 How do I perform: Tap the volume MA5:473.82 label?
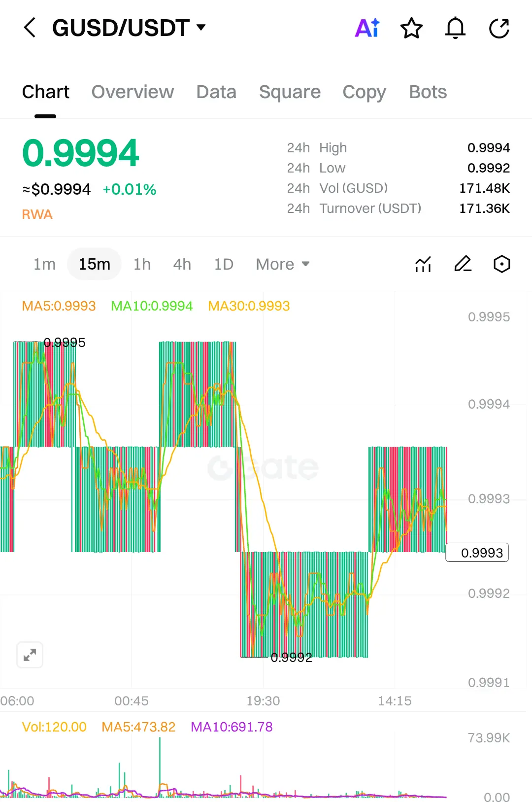tap(138, 727)
